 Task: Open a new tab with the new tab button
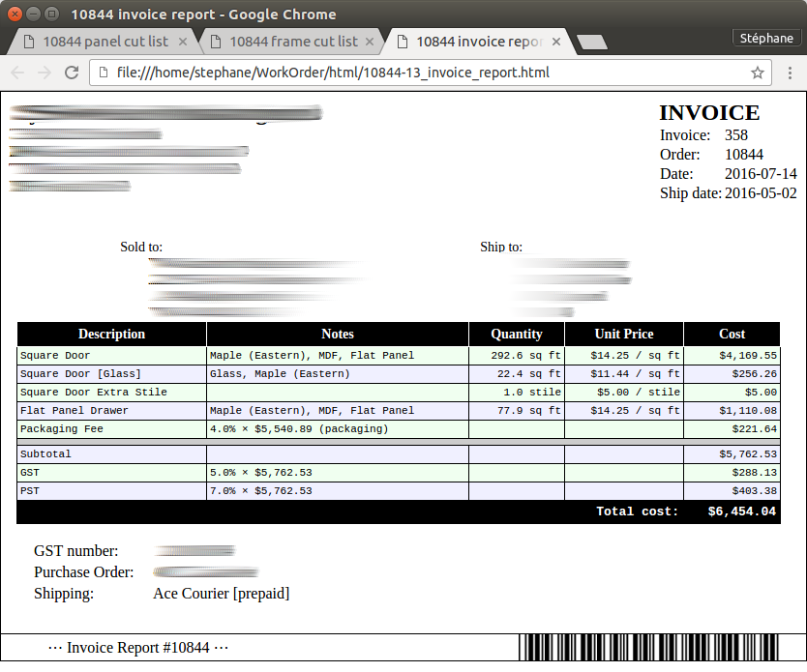tap(591, 43)
